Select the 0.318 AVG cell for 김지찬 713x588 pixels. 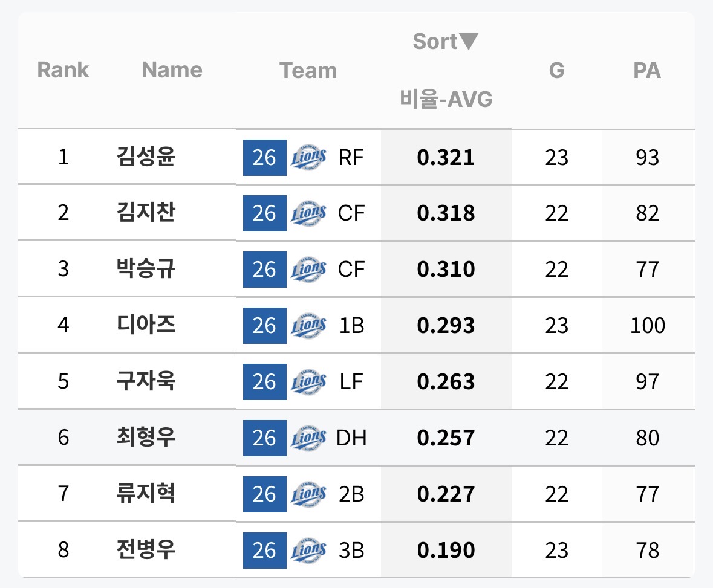tap(446, 213)
